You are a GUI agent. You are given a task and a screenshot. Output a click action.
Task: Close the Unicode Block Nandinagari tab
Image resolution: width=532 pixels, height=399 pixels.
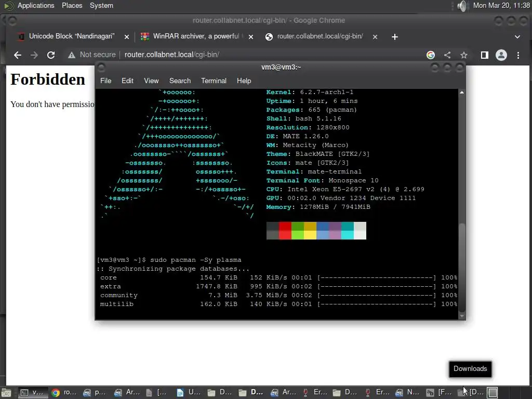click(x=127, y=37)
